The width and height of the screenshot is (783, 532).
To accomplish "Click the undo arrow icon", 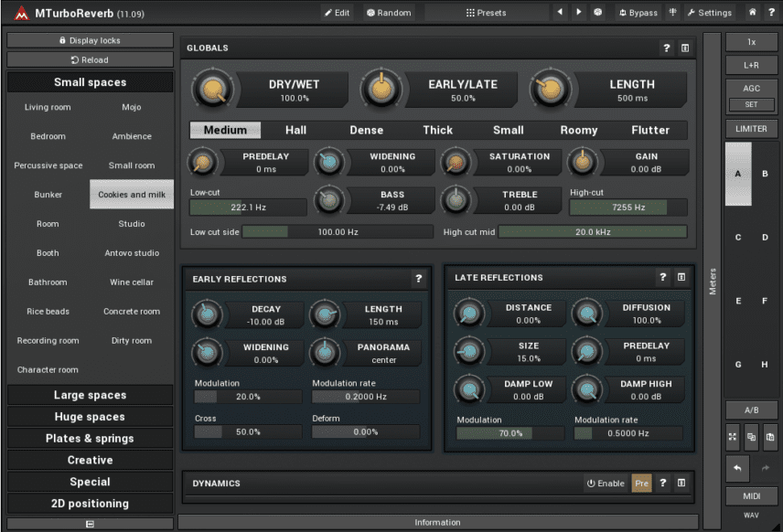I will tap(737, 468).
